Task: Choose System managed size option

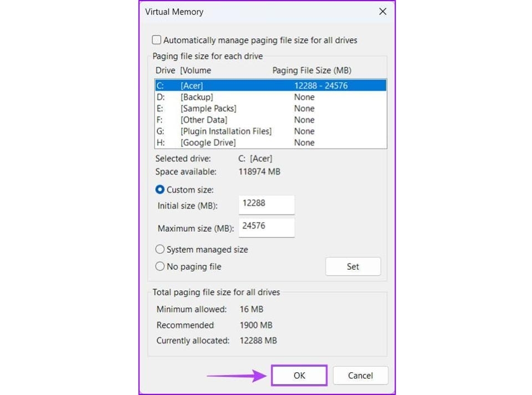Action: click(x=160, y=250)
